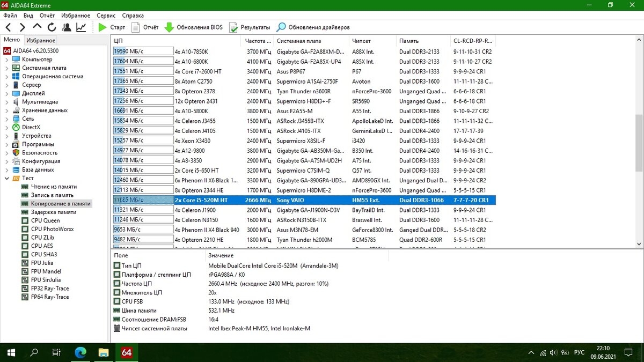This screenshot has height=362, width=644.
Task: Switch to the Избранное tab
Action: coord(41,40)
